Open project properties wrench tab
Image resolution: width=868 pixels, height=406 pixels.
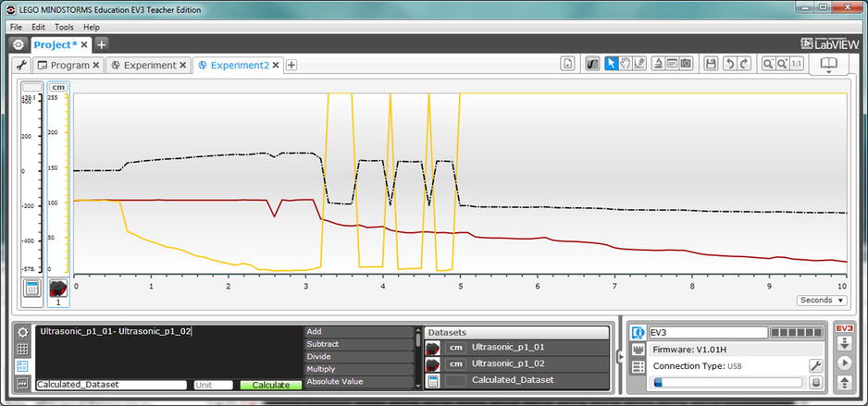(x=21, y=66)
